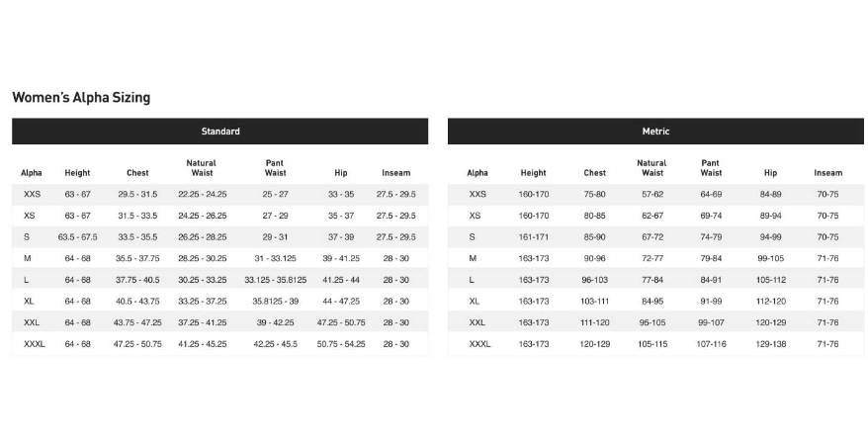Select the Standard table header bar

tap(219, 132)
